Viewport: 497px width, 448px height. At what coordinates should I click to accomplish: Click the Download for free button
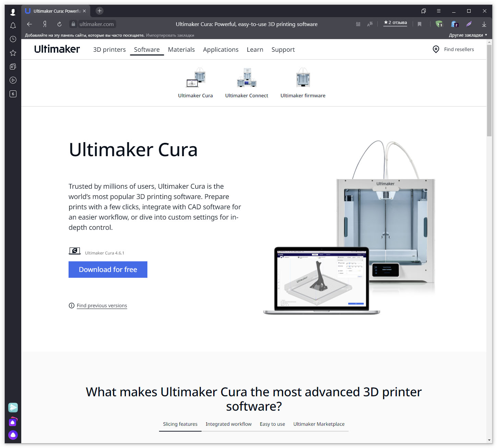108,270
